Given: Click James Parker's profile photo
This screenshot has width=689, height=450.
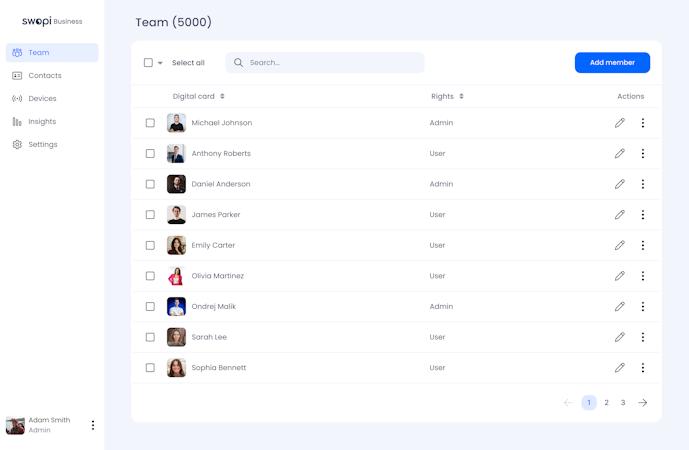Looking at the screenshot, I should pos(176,215).
